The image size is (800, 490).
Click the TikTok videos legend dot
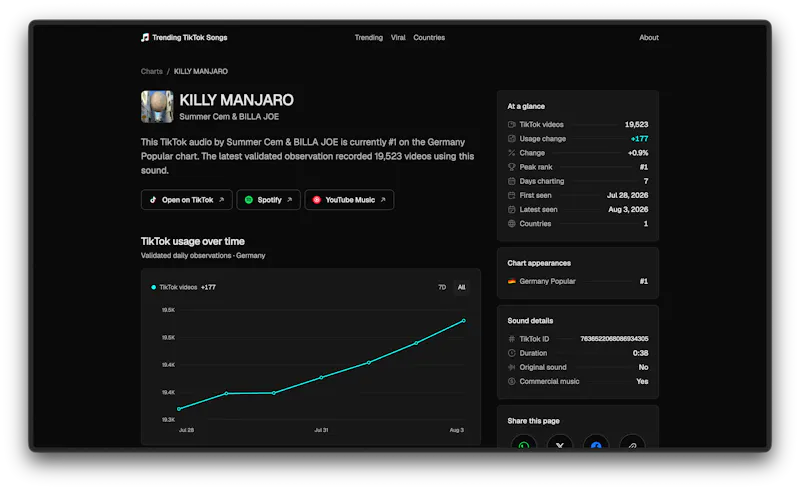pyautogui.click(x=154, y=287)
